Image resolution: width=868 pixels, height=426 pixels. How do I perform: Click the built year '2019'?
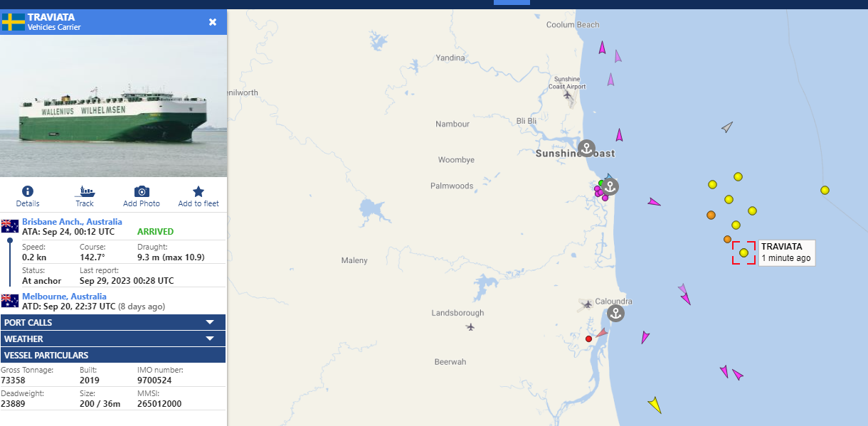coord(90,380)
